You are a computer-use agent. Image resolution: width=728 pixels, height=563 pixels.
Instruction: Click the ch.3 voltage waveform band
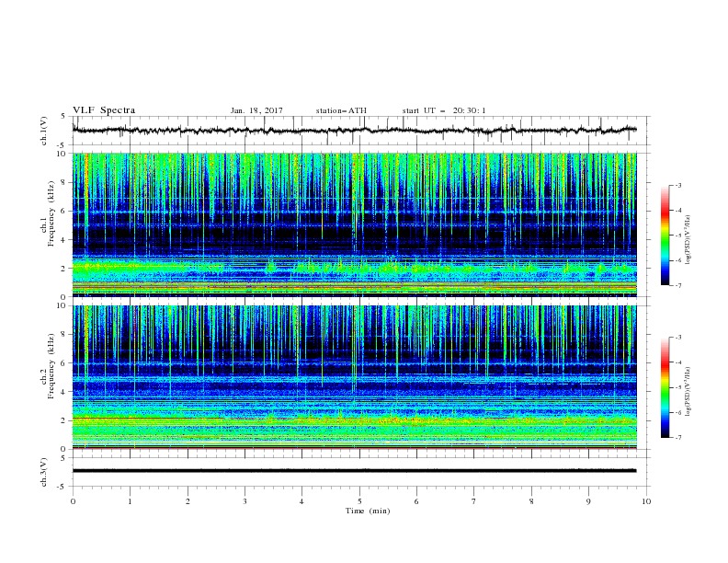coord(354,471)
